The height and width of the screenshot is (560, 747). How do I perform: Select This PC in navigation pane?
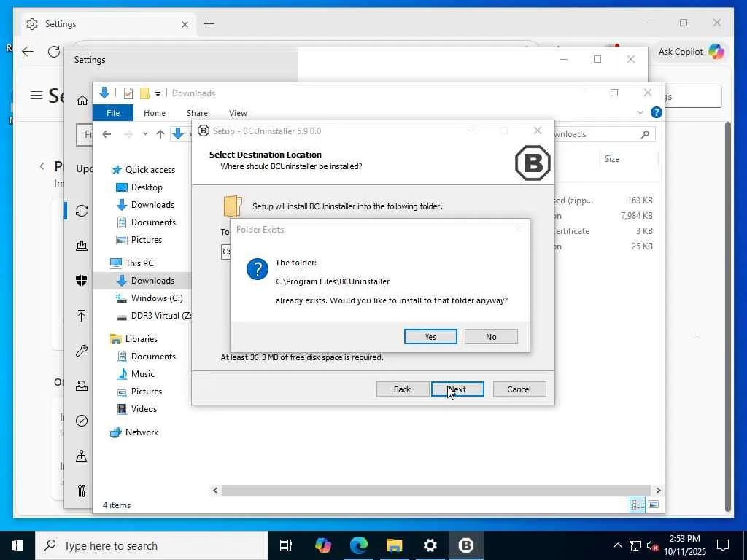pos(132,262)
